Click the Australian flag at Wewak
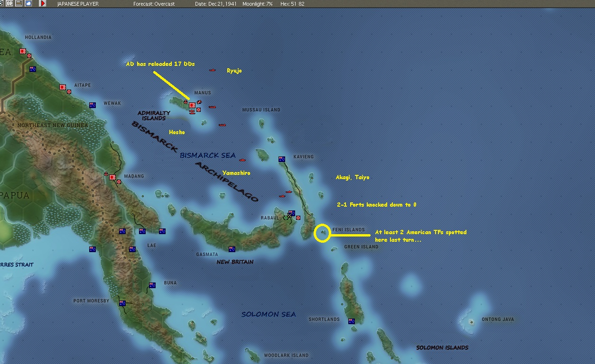 click(93, 105)
